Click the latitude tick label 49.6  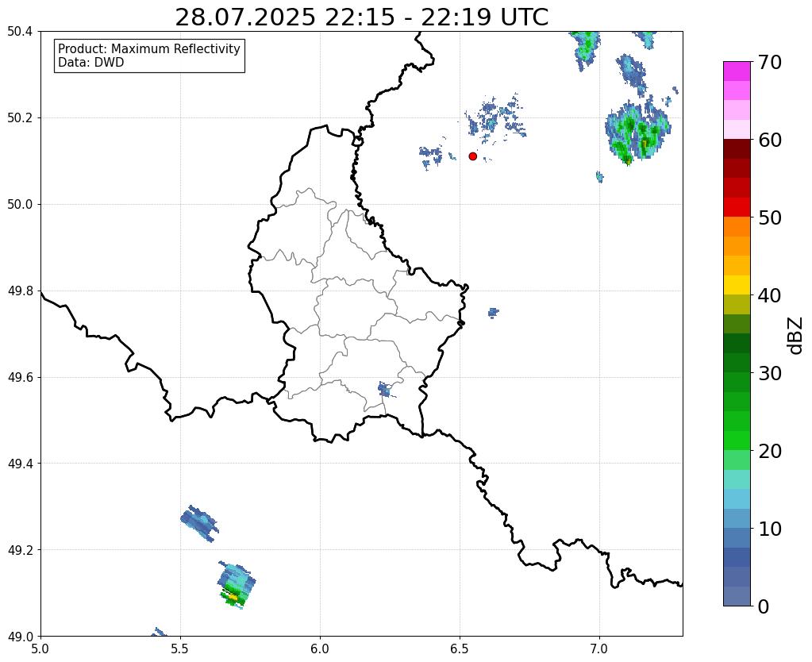click(20, 377)
